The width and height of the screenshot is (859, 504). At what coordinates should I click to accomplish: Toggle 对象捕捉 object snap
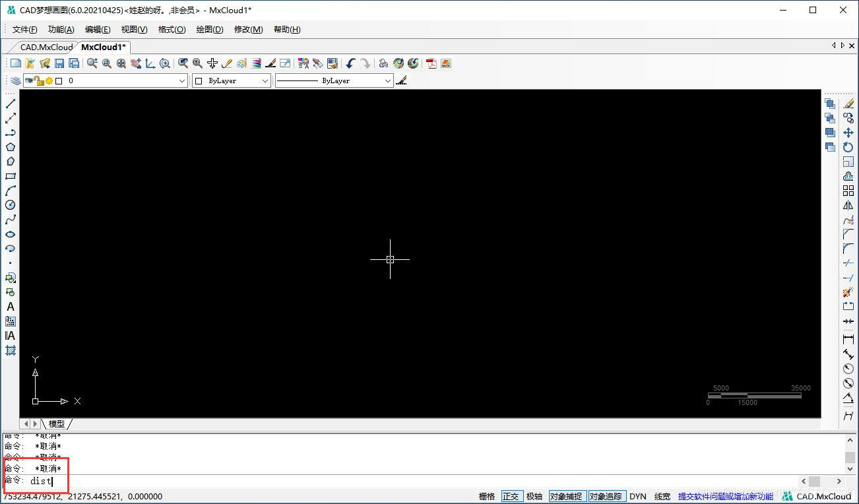tap(566, 496)
